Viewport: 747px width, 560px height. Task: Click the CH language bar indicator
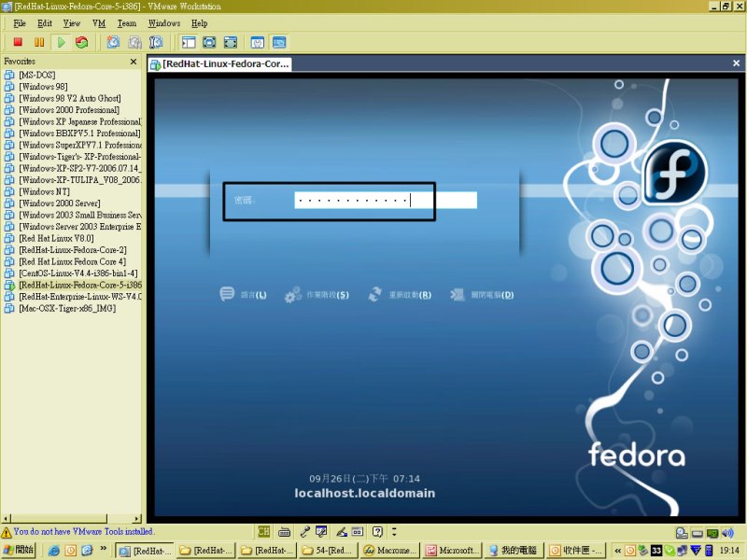tap(263, 531)
